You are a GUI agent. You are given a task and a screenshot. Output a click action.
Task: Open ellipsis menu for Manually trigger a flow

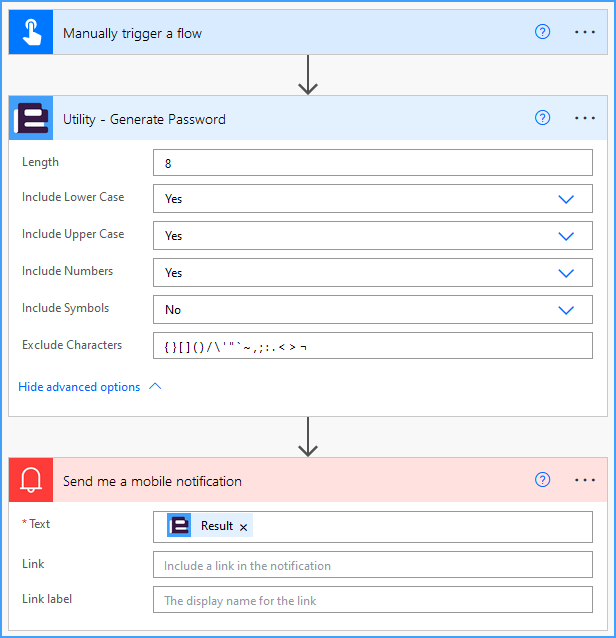(585, 32)
